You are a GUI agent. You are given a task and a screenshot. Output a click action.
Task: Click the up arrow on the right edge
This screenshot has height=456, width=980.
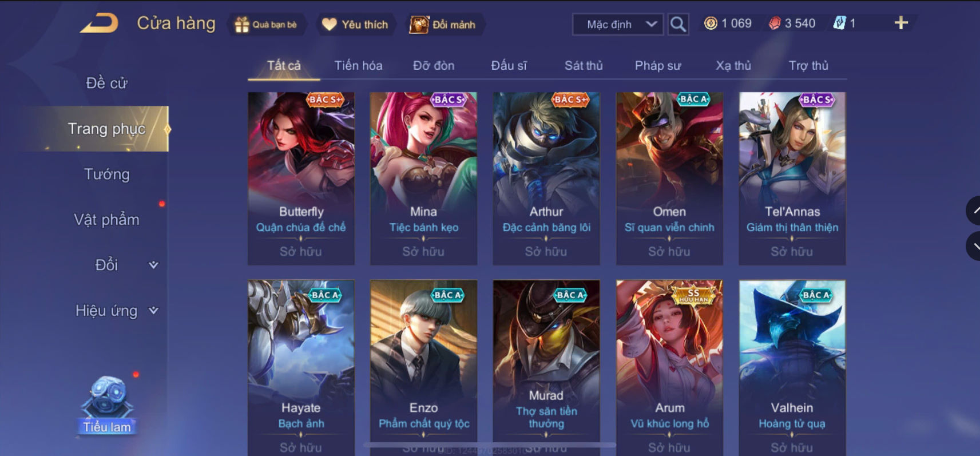(x=974, y=211)
